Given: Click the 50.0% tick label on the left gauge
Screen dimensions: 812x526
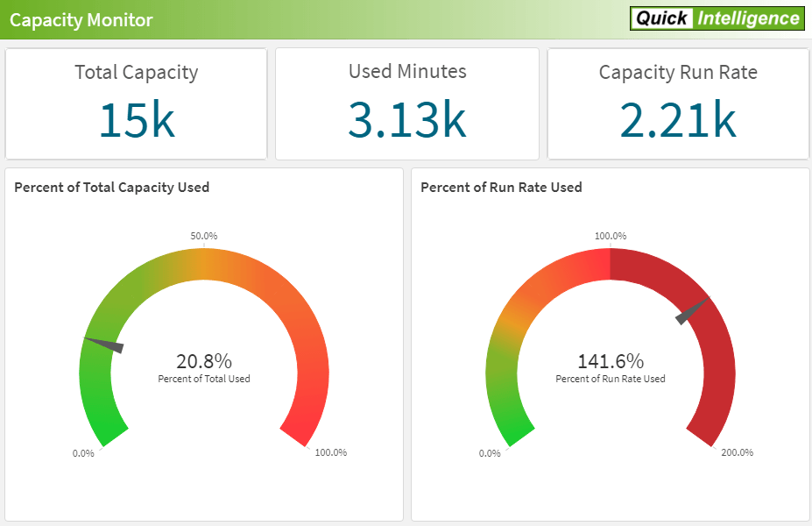Looking at the screenshot, I should coord(204,236).
